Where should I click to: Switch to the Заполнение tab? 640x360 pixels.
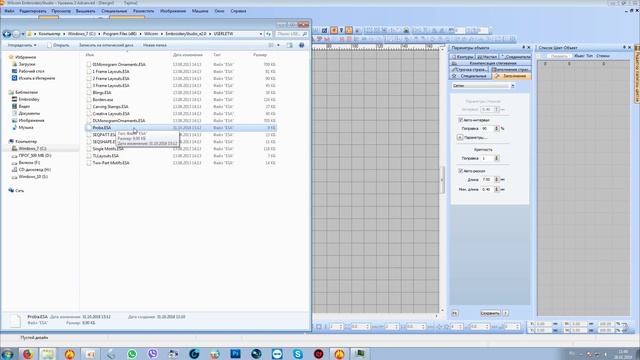[511, 76]
